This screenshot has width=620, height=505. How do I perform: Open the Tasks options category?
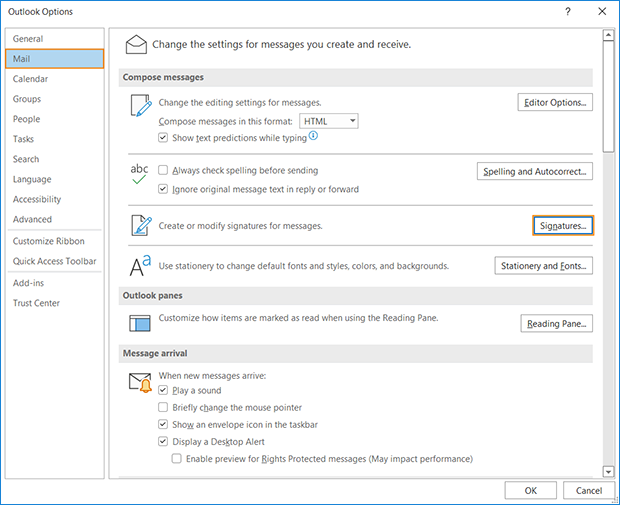55,139
